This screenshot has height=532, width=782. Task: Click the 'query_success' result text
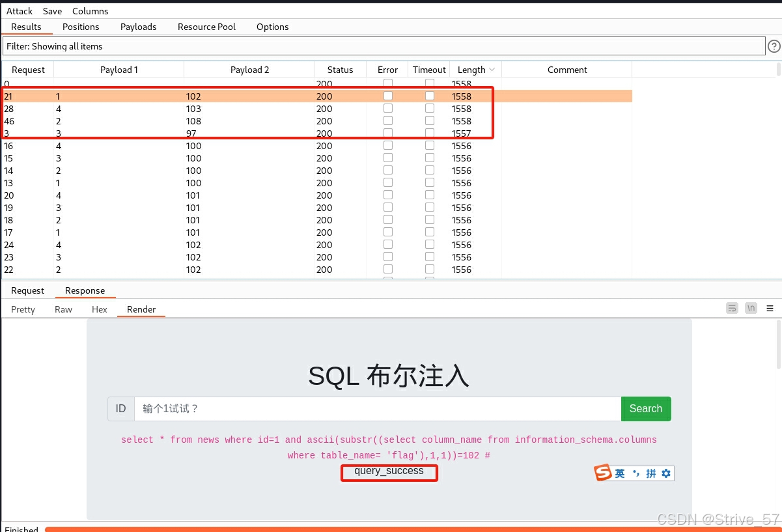(389, 471)
